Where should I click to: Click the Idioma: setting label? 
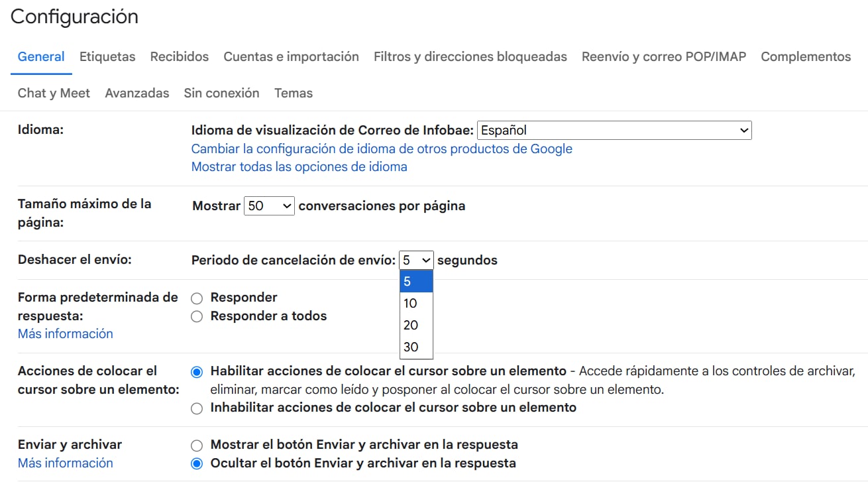coord(40,130)
